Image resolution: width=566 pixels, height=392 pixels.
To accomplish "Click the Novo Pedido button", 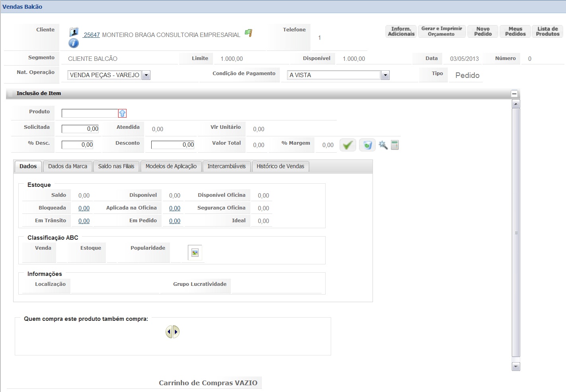I will point(483,31).
